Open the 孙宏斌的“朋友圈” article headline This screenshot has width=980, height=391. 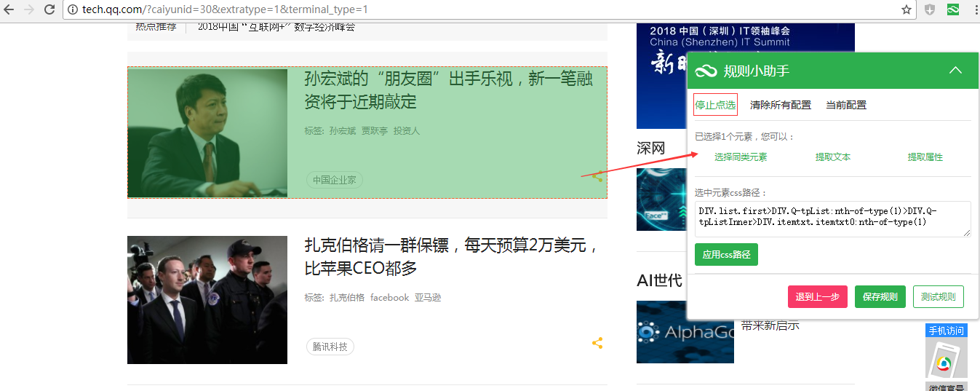(x=448, y=90)
